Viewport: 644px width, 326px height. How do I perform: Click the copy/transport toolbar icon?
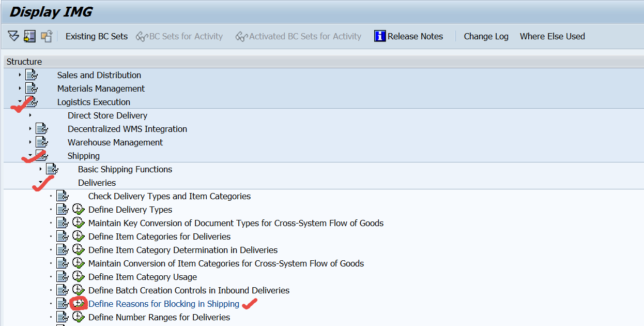[x=46, y=36]
